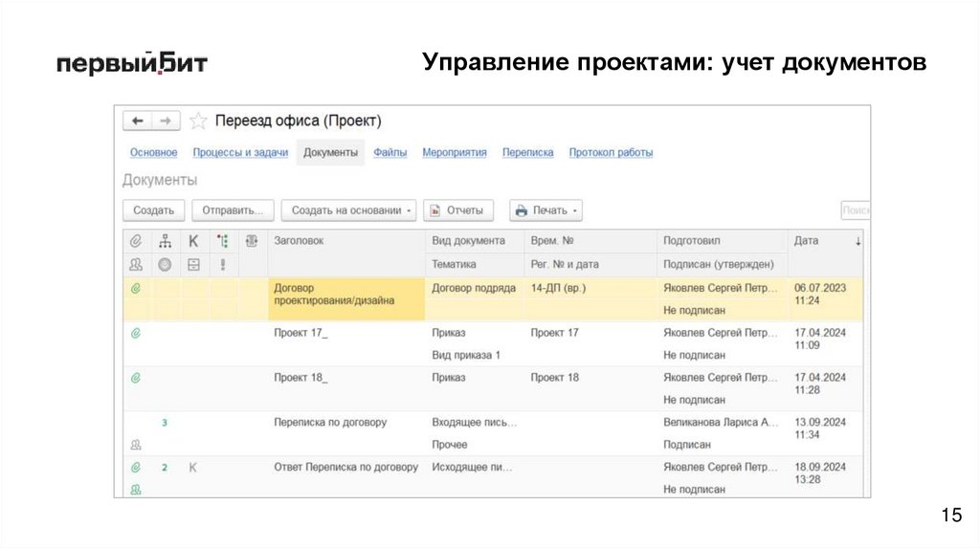Viewport: 980px width, 549px height.
Task: Click number 3 in Переписка по договору row
Action: coord(165,423)
